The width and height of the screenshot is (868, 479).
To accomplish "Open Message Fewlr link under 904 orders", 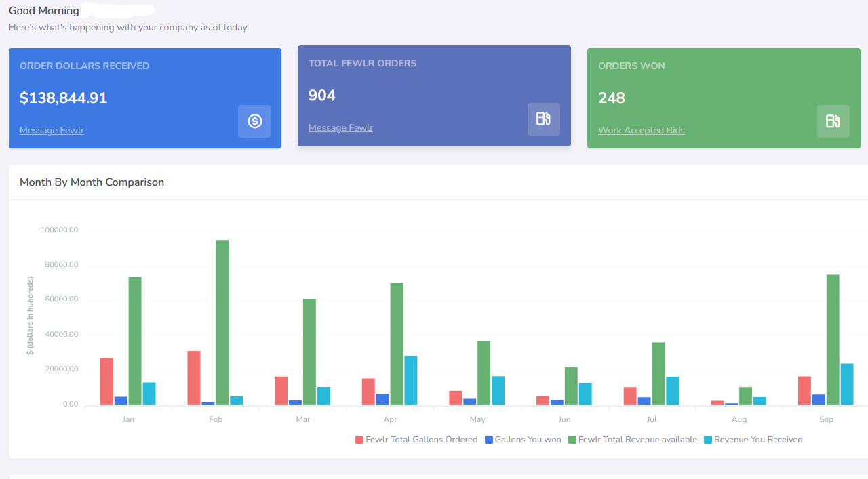I will 340,127.
